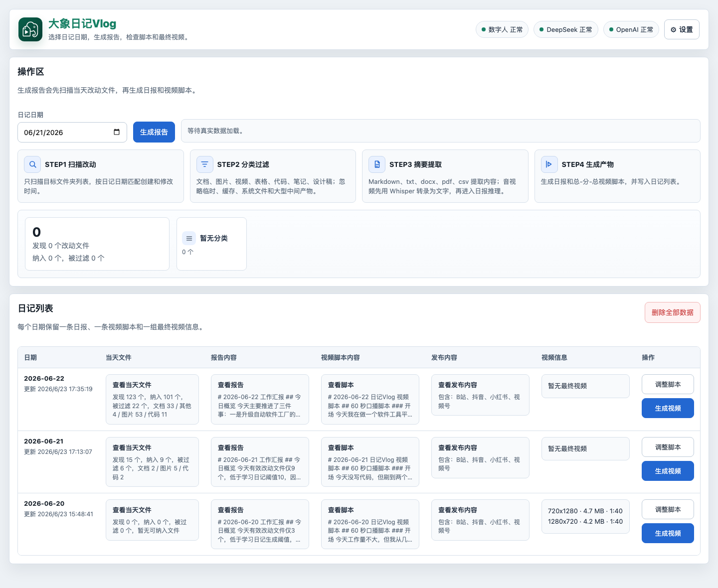Open 查看报告 for 2026-06-20

point(260,524)
